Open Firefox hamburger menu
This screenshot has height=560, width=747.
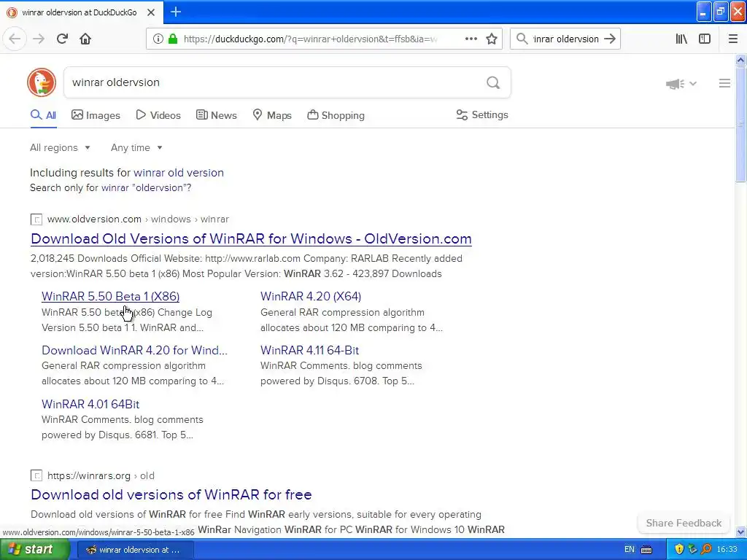(x=732, y=39)
